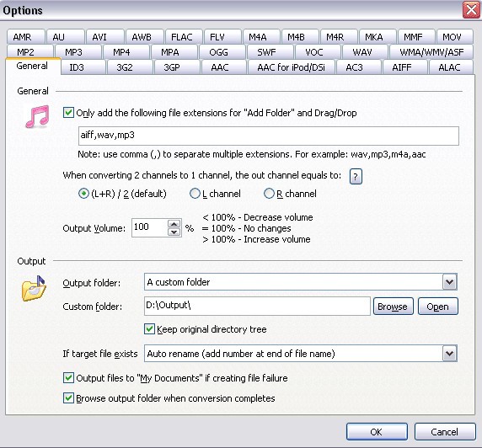Confirm settings with OK button
Viewport: 482px width, 448px height.
tap(377, 432)
